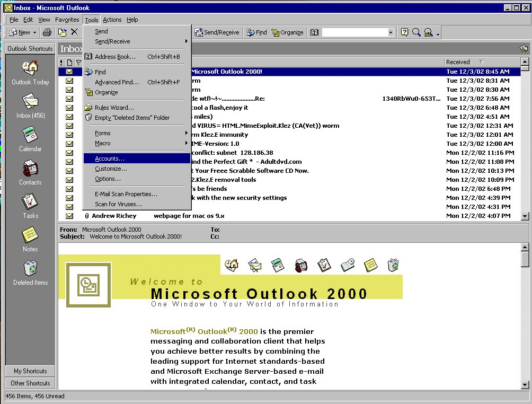This screenshot has height=404, width=532.
Task: Open the File menu
Action: (x=14, y=20)
